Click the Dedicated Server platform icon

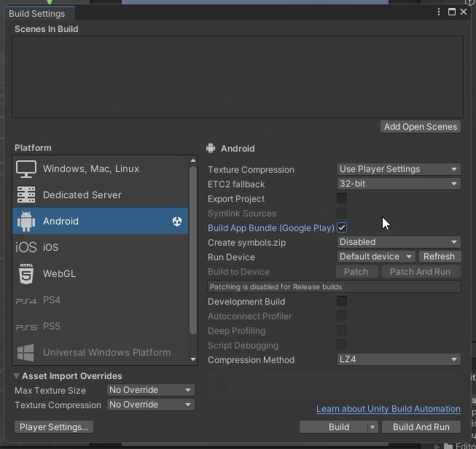pos(26,195)
